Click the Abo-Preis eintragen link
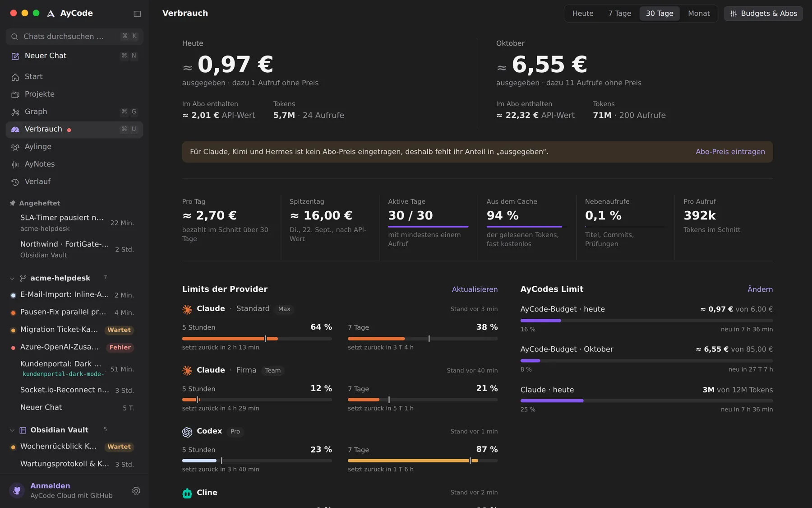Viewport: 812px width, 508px height. (730, 152)
